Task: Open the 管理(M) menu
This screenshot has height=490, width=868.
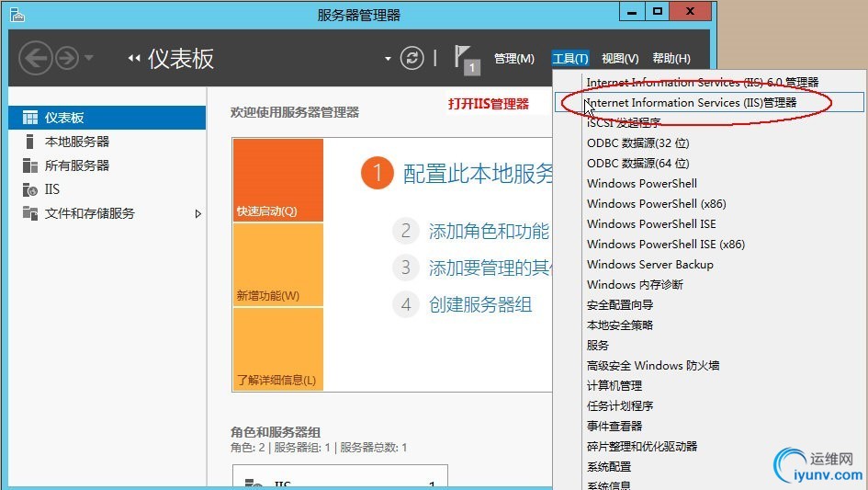Action: point(513,58)
